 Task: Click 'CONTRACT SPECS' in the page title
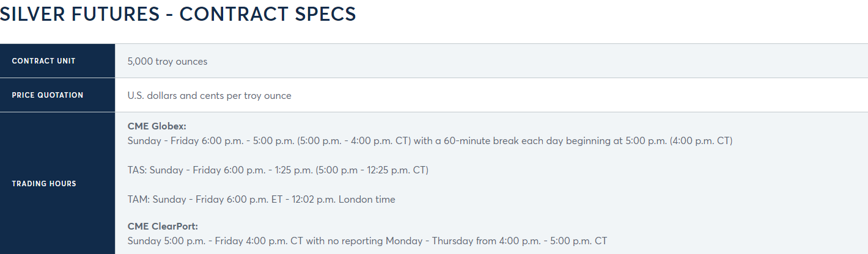(x=268, y=15)
